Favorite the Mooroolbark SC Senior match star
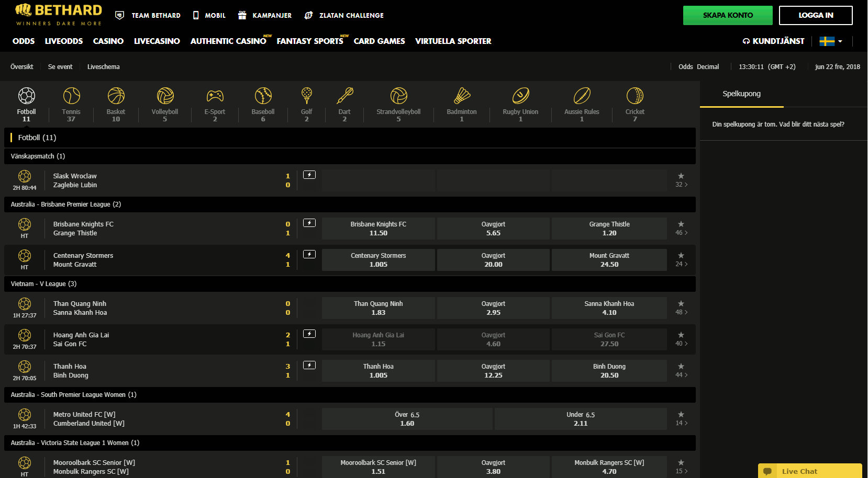 pos(681,462)
